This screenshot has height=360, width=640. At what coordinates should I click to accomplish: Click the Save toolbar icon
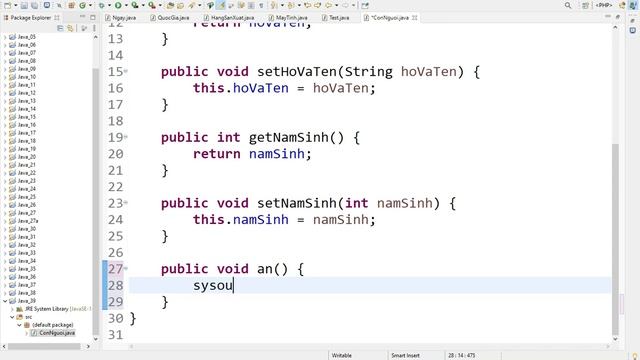tap(24, 5)
